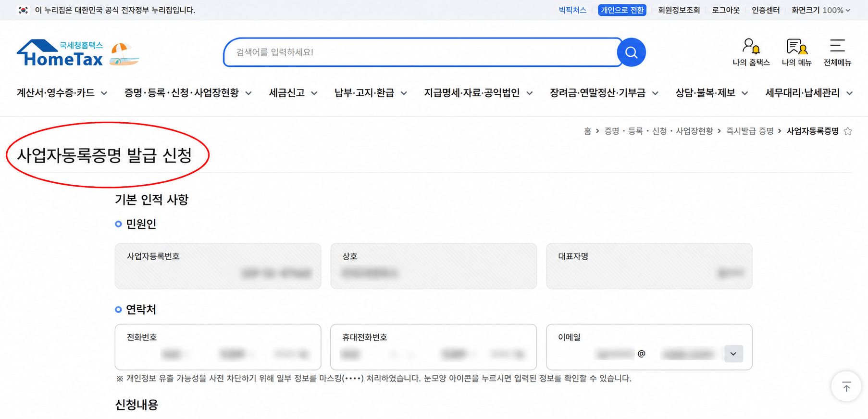Click scroll-to-top arrow button
The width and height of the screenshot is (868, 419).
click(846, 386)
